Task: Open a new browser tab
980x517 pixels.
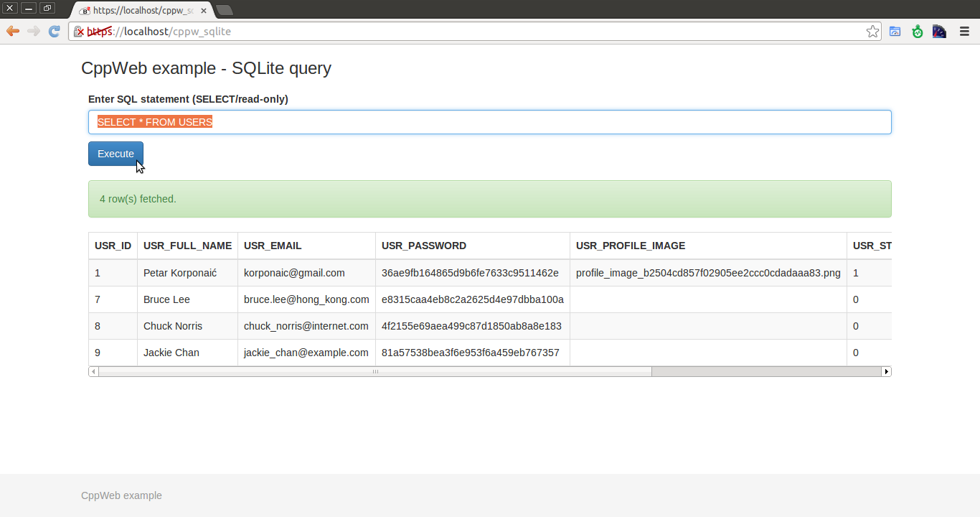Action: pos(224,10)
